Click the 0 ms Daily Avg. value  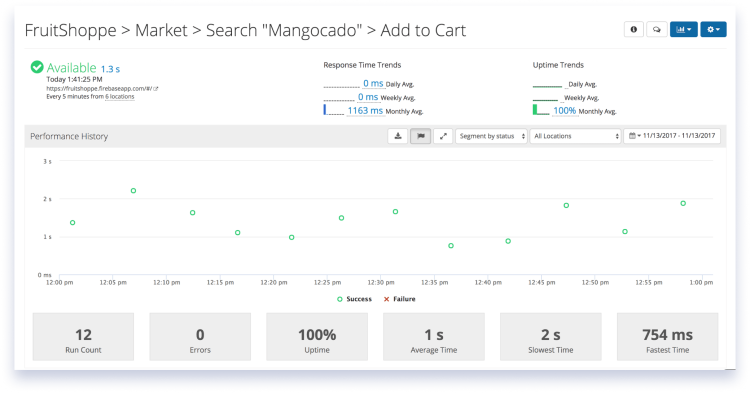tap(373, 84)
